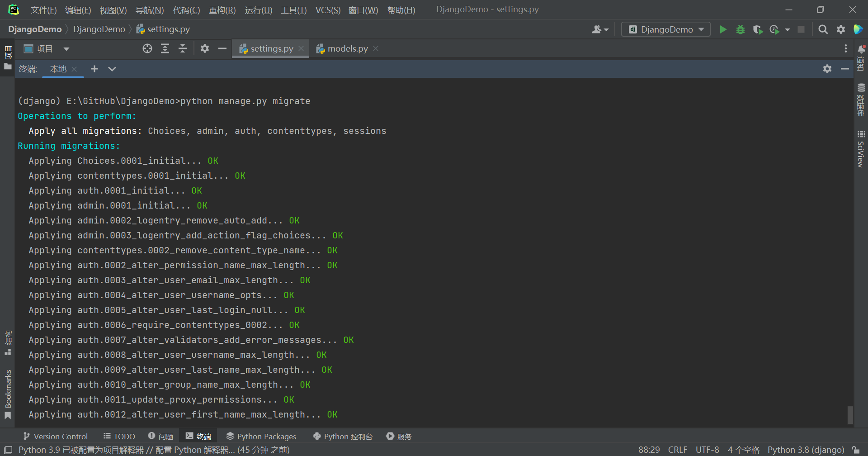The height and width of the screenshot is (456, 868).
Task: Open the Edit menu
Action: [78, 10]
